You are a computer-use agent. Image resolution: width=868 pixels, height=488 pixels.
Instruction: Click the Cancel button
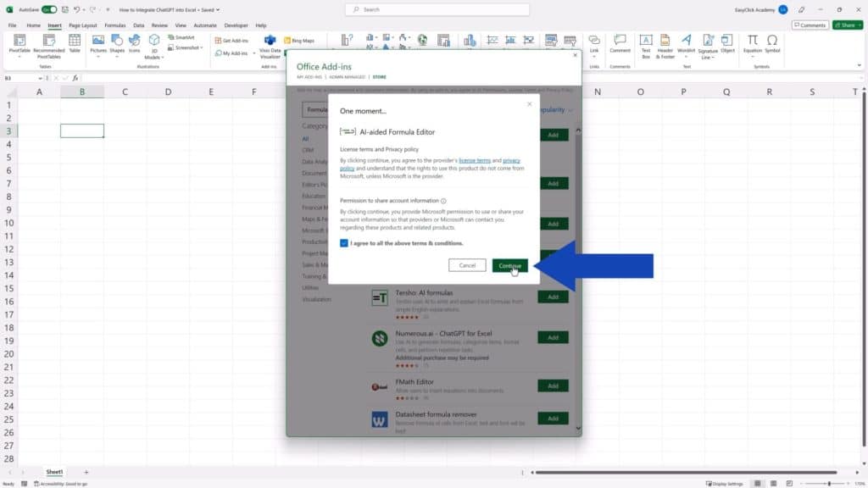(467, 265)
